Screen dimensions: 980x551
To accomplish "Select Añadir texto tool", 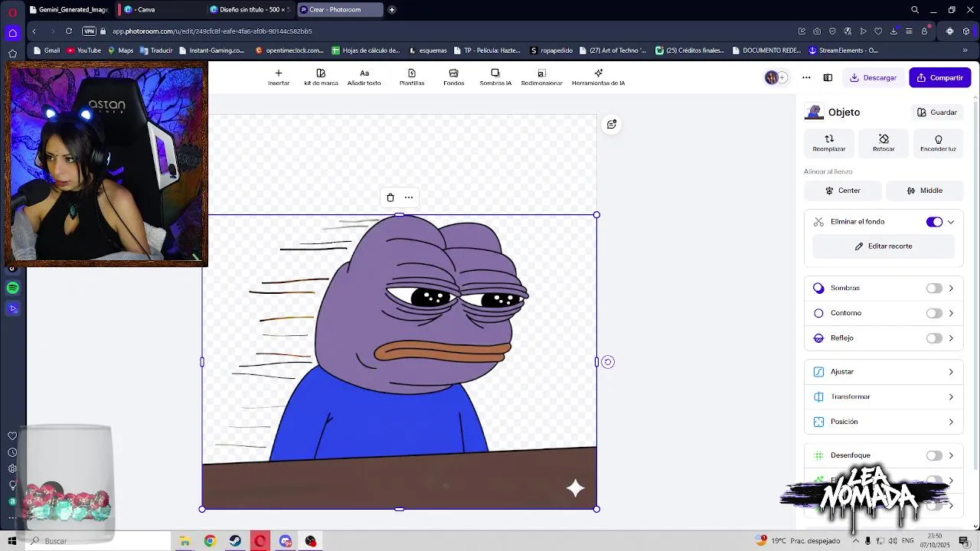I will pyautogui.click(x=364, y=77).
